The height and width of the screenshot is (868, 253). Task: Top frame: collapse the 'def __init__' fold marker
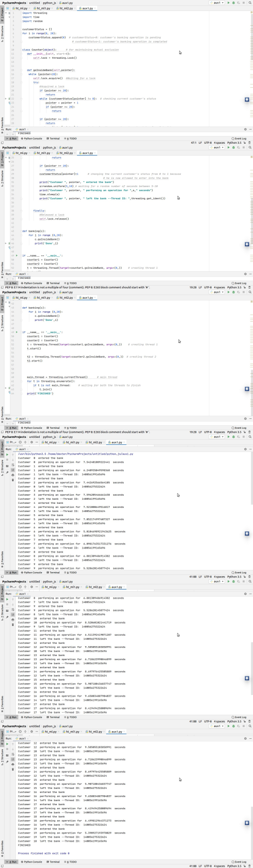[x=21, y=54]
